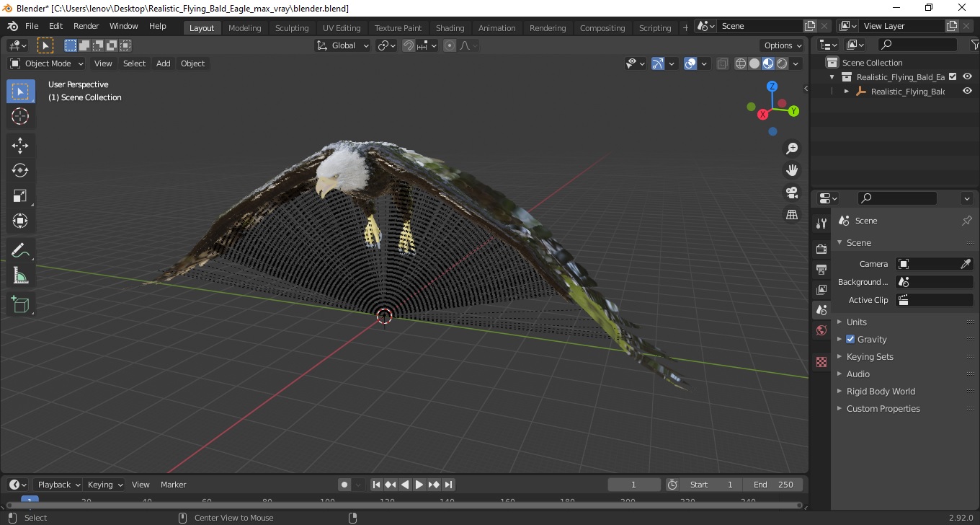Open the Global transform orientation dropdown

[343, 45]
